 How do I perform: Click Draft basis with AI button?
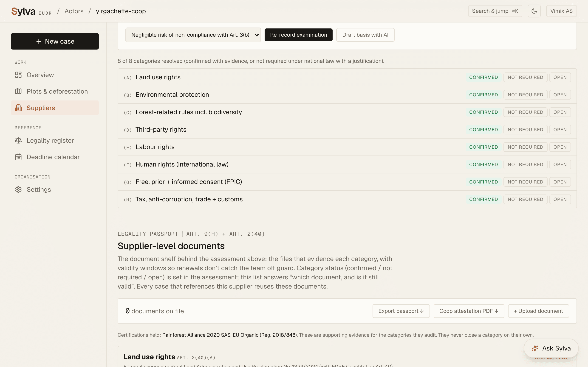coord(365,35)
